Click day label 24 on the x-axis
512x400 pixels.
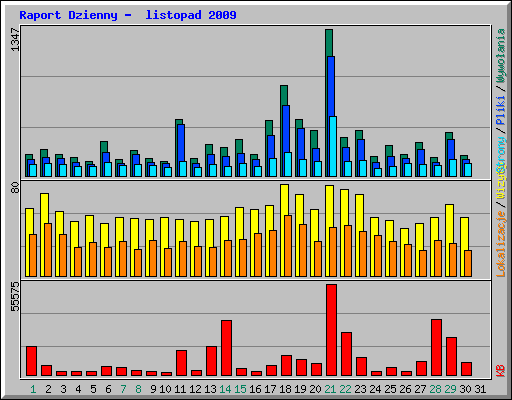tap(375, 389)
